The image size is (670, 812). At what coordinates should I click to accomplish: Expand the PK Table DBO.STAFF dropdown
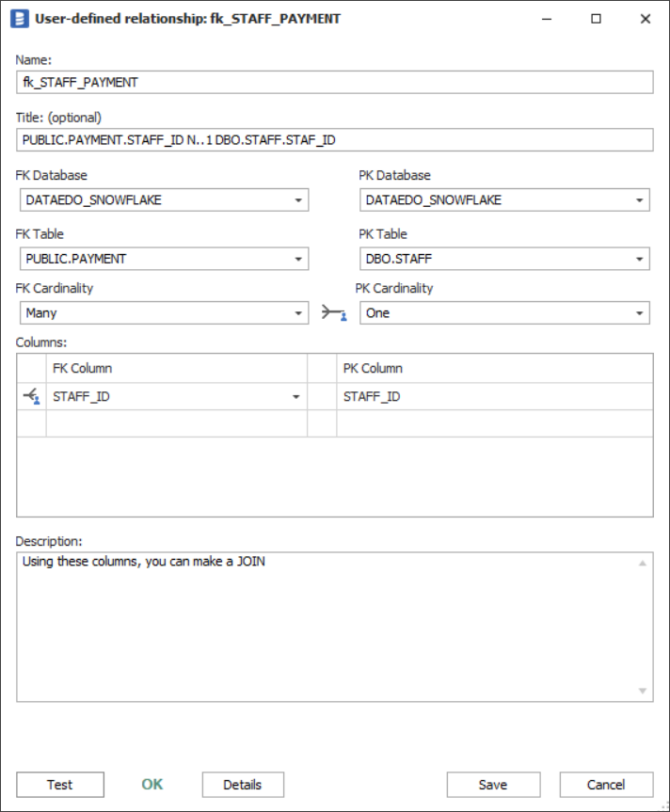[639, 259]
